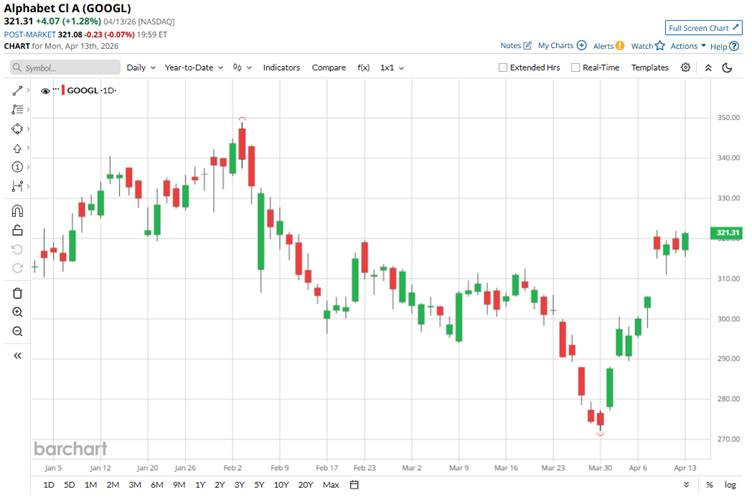
Task: Click the trash can to delete drawings
Action: 17,293
